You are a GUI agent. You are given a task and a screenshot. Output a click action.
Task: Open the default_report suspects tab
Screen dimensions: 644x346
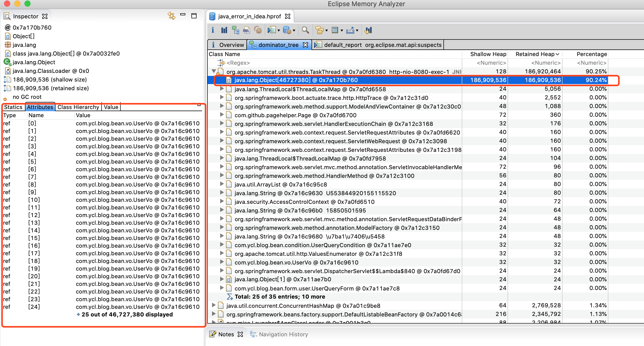point(378,45)
